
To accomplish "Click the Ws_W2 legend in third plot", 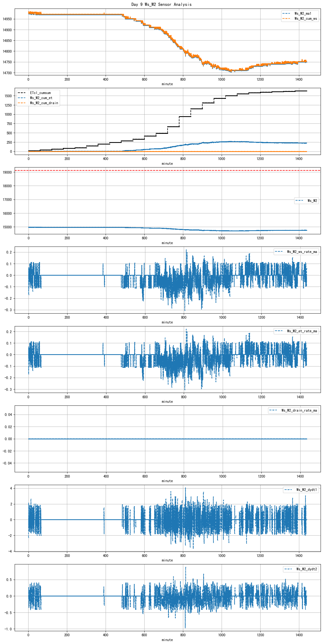I will point(312,201).
